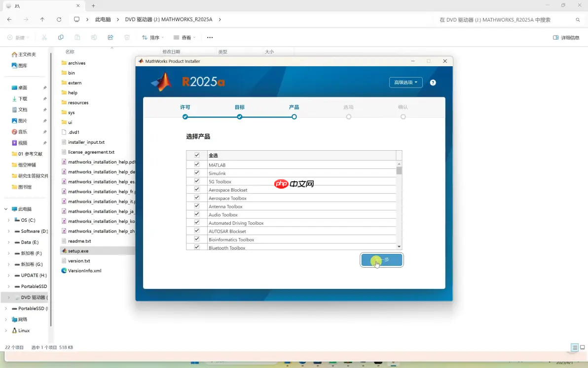Click the Copy icon in the toolbar
Image resolution: width=588 pixels, height=368 pixels.
click(x=61, y=37)
